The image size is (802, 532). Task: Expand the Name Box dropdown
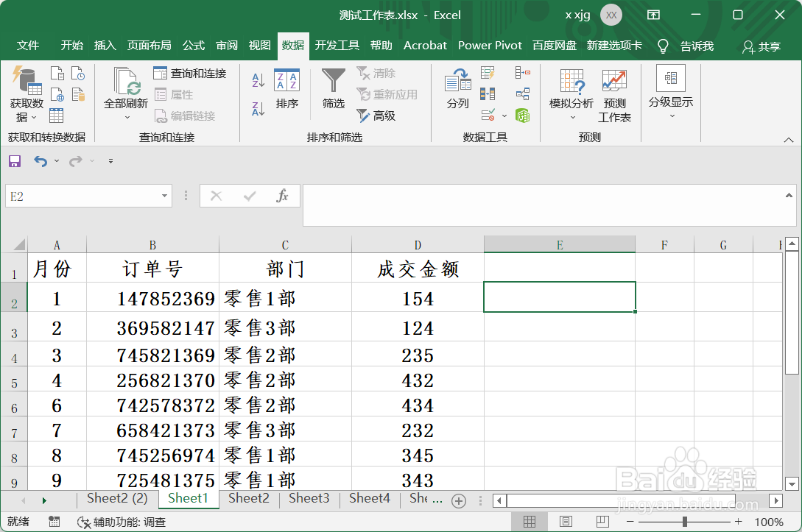pyautogui.click(x=164, y=196)
